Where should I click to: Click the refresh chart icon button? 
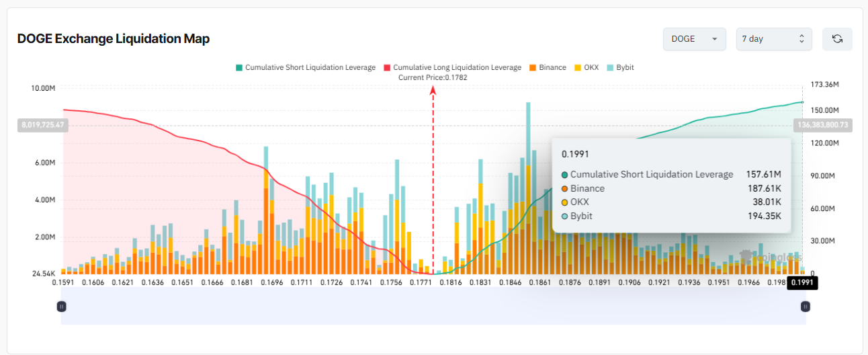point(837,39)
